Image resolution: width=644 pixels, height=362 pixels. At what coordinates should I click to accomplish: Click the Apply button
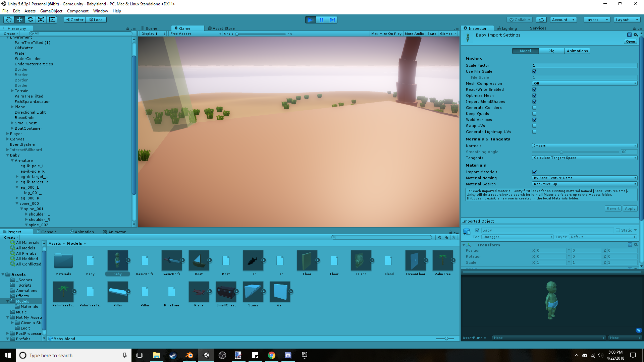click(x=630, y=208)
